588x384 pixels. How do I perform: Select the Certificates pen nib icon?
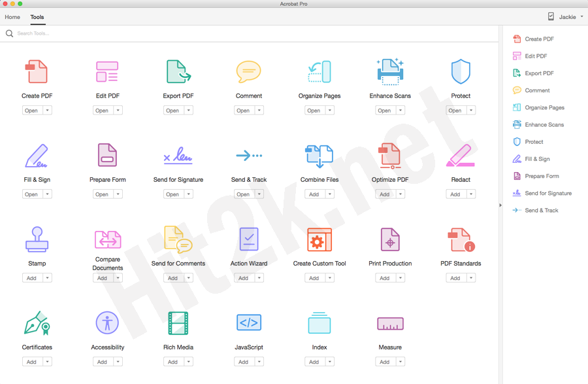[37, 323]
